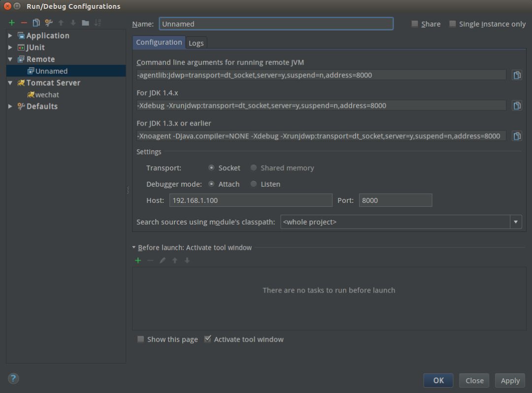This screenshot has height=393, width=532.
Task: Sort configurations alphabetically icon
Action: tap(98, 23)
